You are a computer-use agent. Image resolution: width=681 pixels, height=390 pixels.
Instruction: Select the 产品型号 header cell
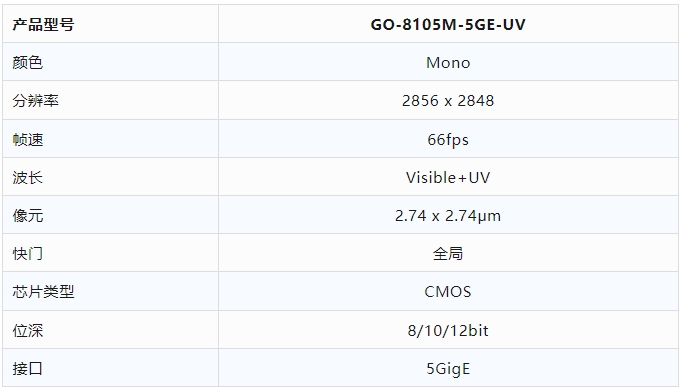coord(110,24)
